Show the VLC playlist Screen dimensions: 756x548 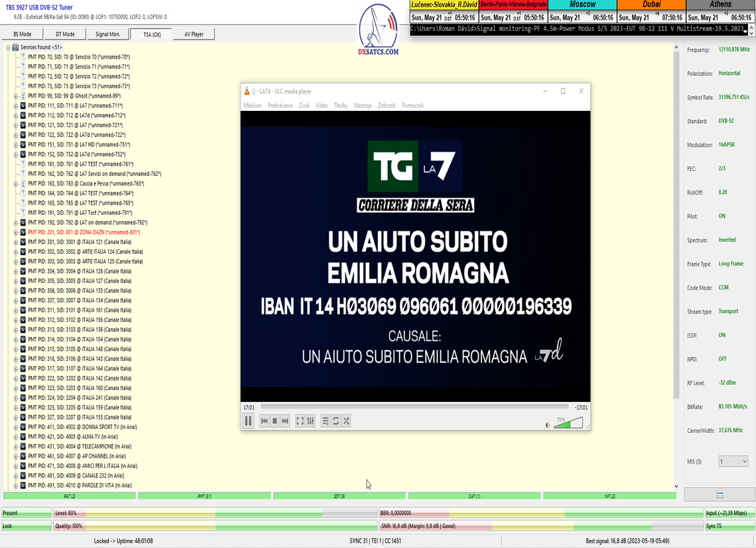click(326, 421)
